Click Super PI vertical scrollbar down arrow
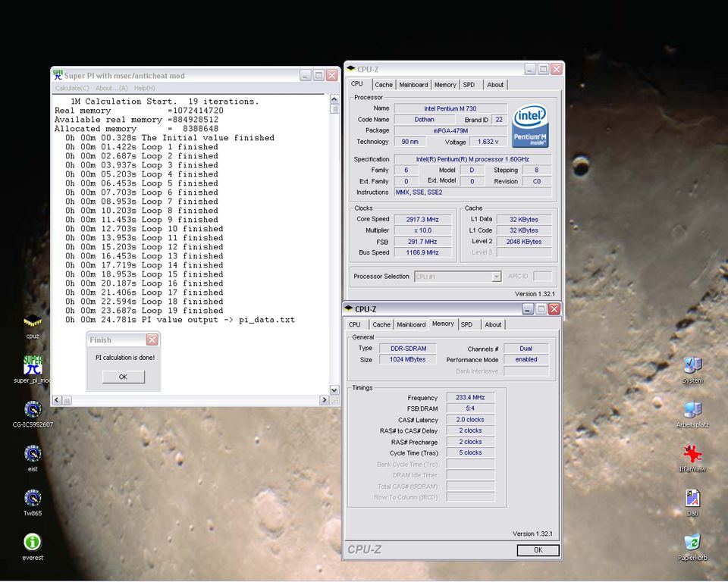Screen dimensions: 728x582 pos(334,390)
